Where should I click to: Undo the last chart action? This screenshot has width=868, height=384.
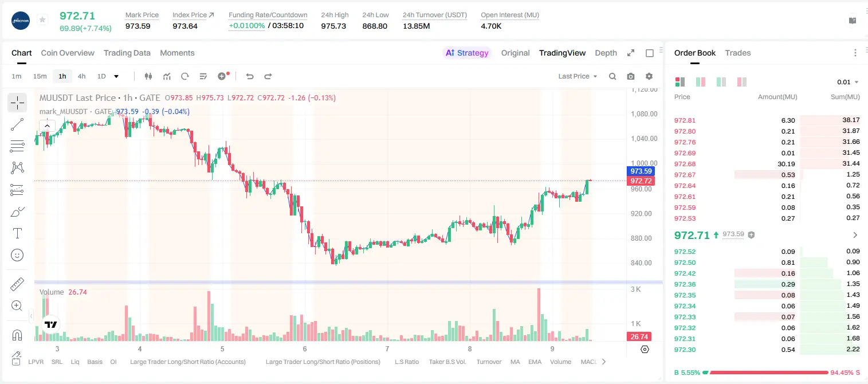pyautogui.click(x=249, y=76)
